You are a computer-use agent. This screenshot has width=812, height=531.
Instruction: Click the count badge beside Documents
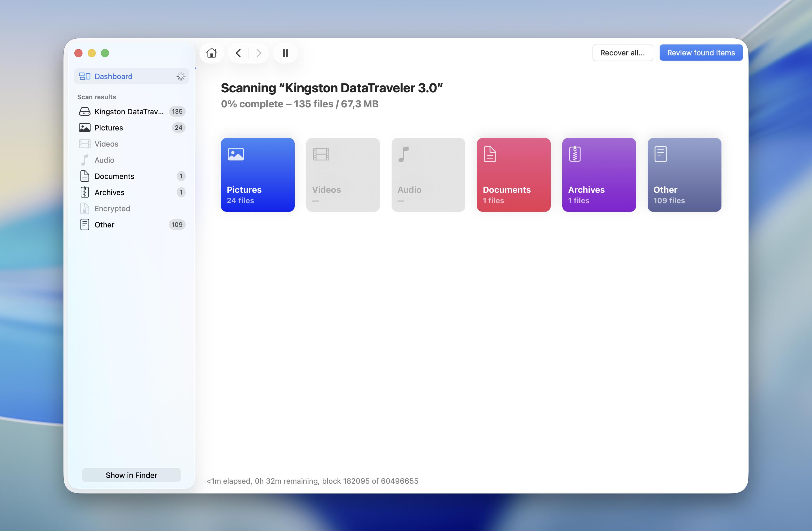coord(181,176)
